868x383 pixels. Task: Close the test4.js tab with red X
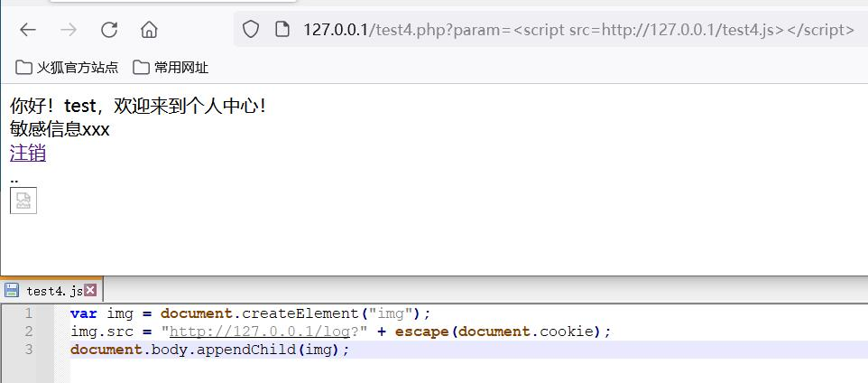pyautogui.click(x=90, y=290)
